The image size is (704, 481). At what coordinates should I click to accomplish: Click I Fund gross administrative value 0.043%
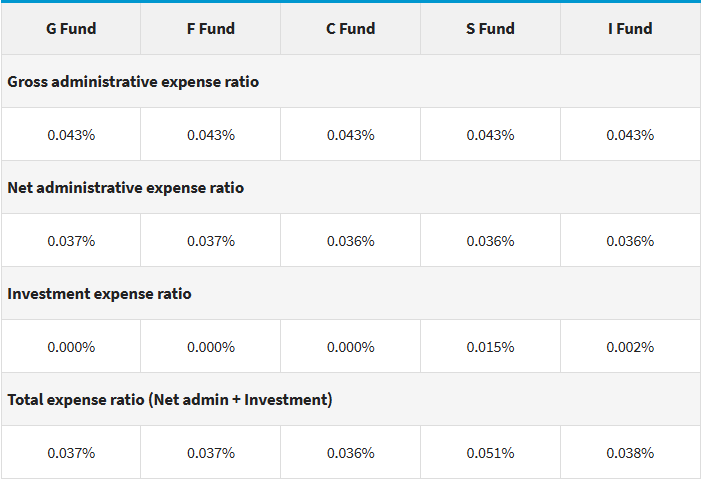pos(630,135)
